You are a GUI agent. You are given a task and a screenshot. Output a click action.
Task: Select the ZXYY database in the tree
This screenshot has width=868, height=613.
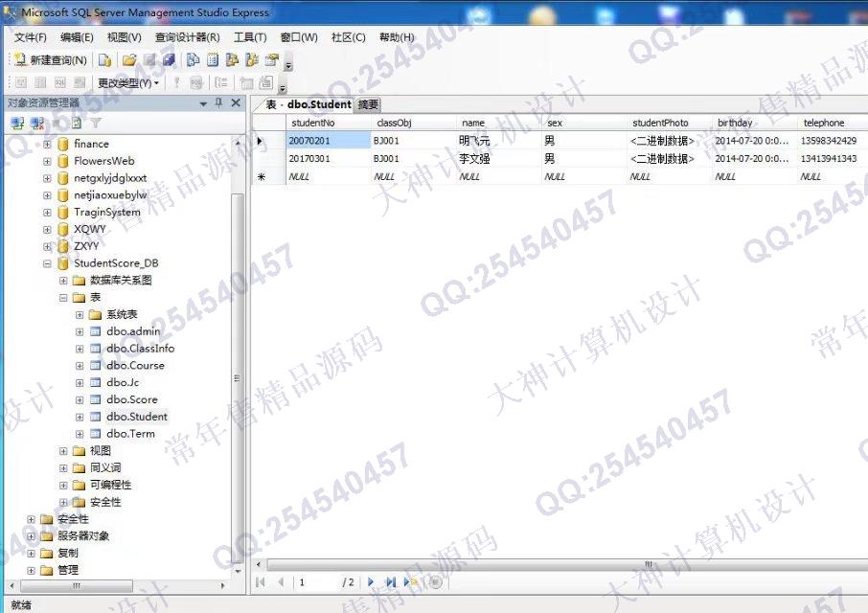click(x=86, y=245)
